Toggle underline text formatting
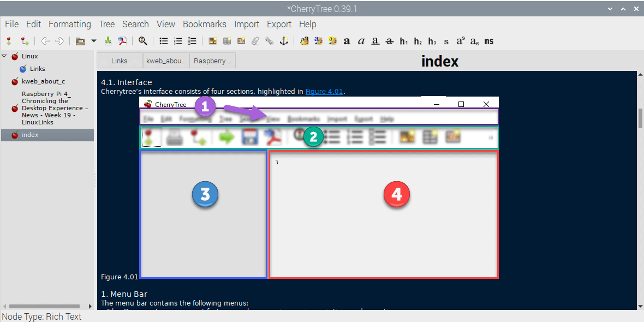Screen dimensions: 644x323 [375, 41]
